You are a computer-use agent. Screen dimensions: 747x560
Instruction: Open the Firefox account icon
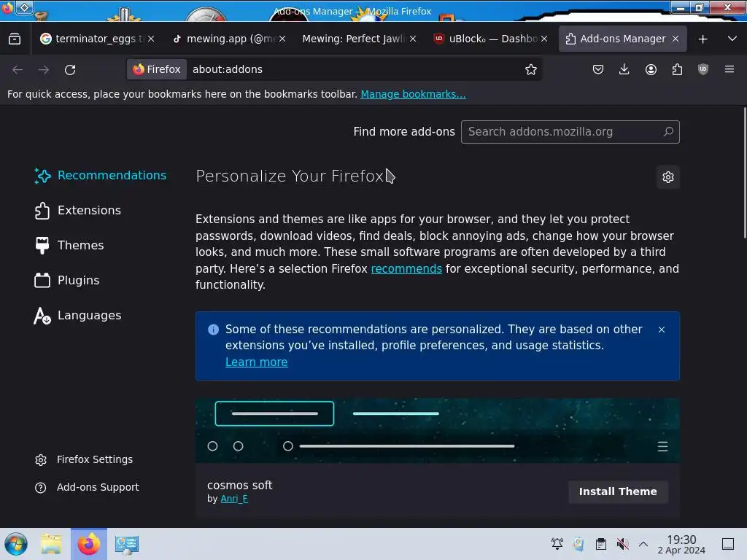(651, 69)
